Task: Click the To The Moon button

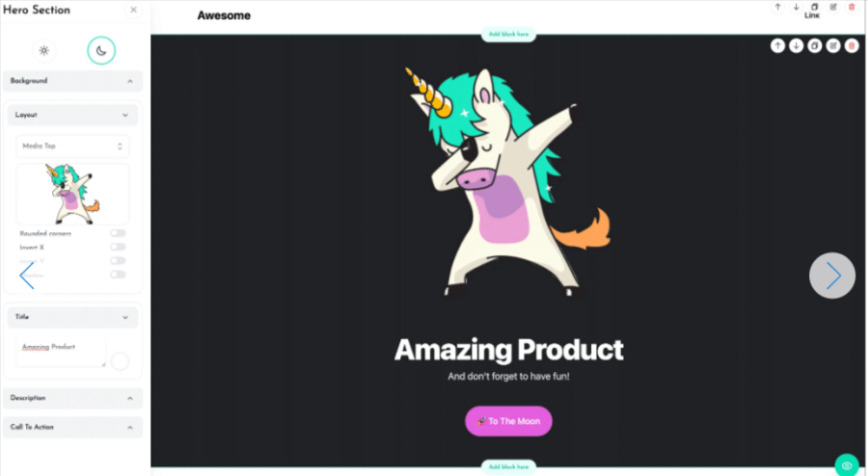Action: tap(508, 421)
